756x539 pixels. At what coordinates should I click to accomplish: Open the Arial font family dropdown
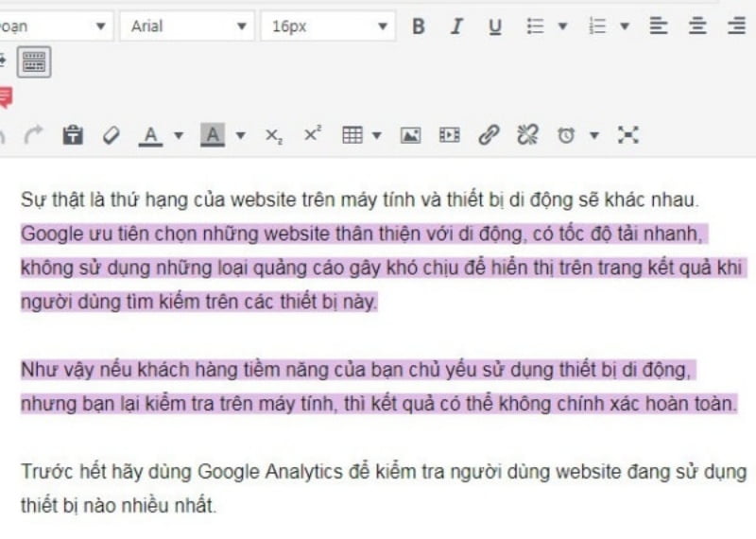tap(187, 26)
